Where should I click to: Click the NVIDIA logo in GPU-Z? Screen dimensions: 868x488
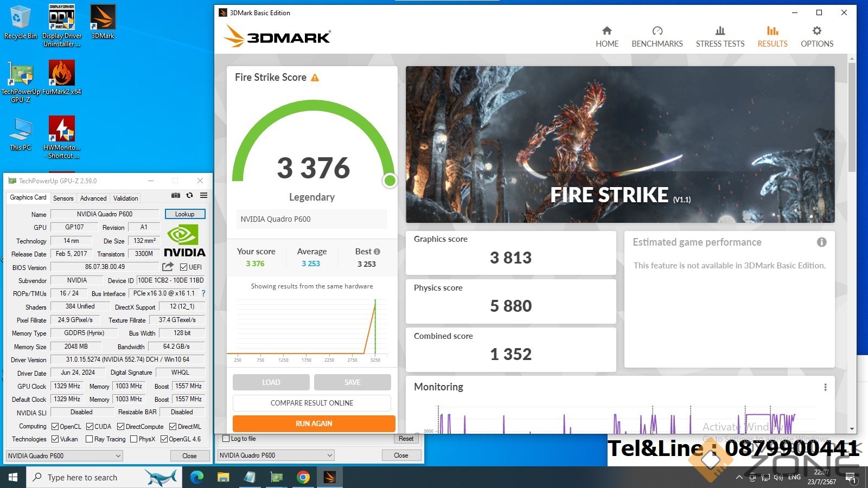185,241
